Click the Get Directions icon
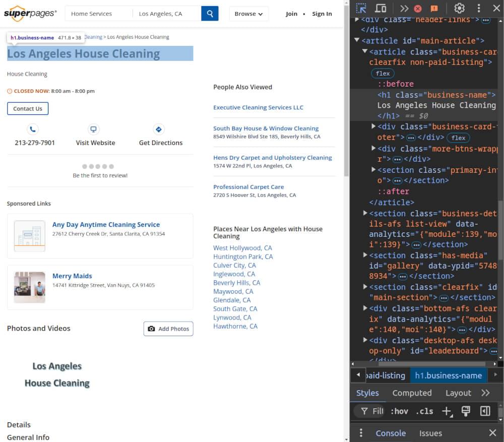The width and height of the screenshot is (504, 442). (x=158, y=130)
